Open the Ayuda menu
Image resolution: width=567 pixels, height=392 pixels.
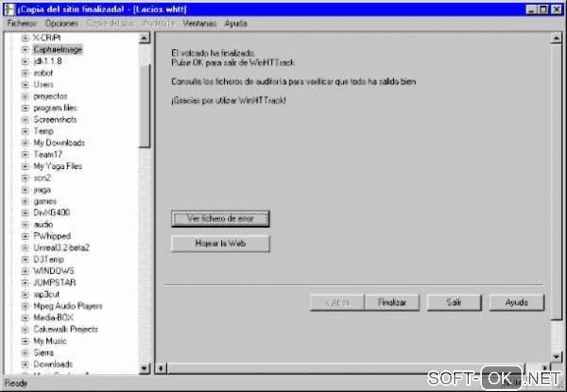click(236, 23)
